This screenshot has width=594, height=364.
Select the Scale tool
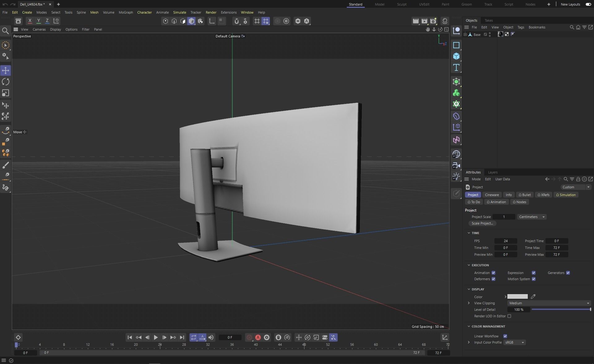pos(6,93)
